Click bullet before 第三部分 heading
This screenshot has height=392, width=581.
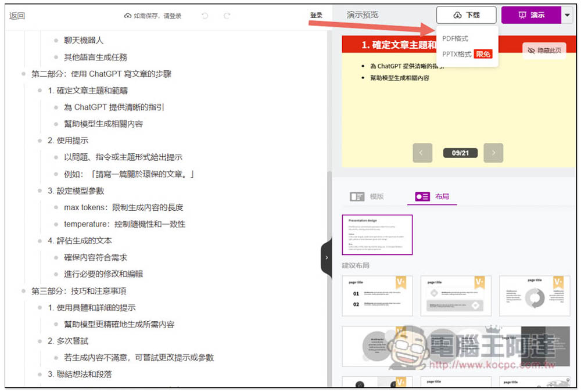(x=23, y=291)
